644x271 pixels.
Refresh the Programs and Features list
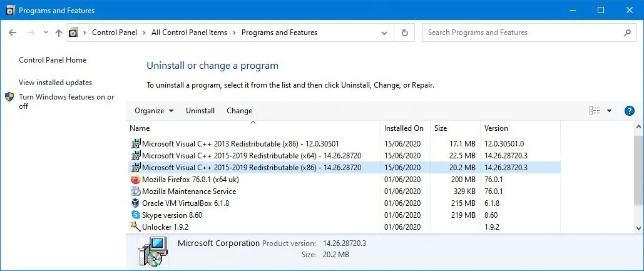point(404,33)
